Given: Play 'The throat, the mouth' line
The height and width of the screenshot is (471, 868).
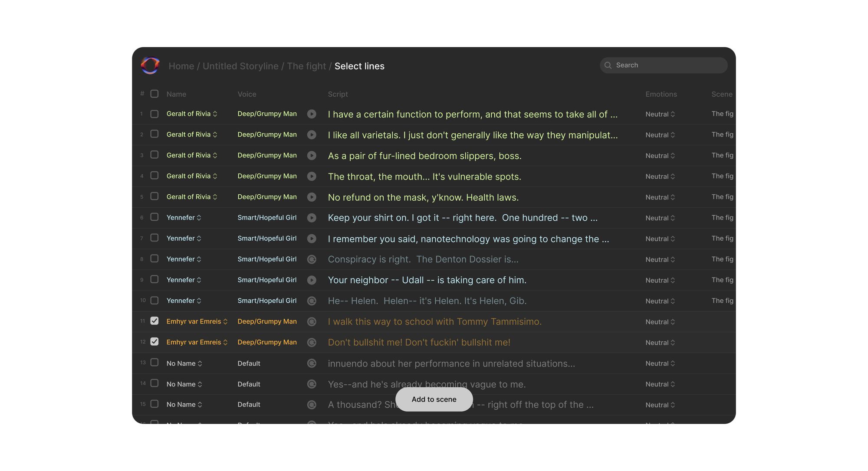Looking at the screenshot, I should point(312,177).
